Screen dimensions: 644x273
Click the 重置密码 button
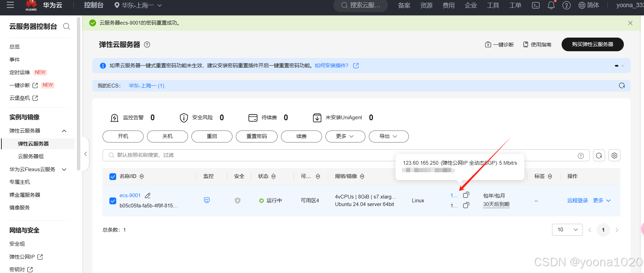tap(257, 136)
